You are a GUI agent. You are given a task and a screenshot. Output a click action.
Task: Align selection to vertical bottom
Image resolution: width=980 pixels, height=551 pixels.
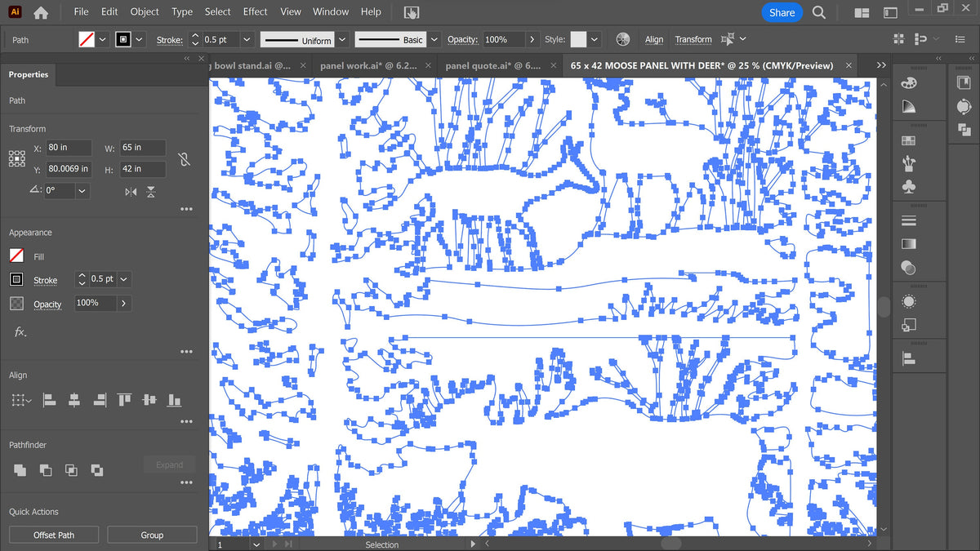(x=174, y=400)
